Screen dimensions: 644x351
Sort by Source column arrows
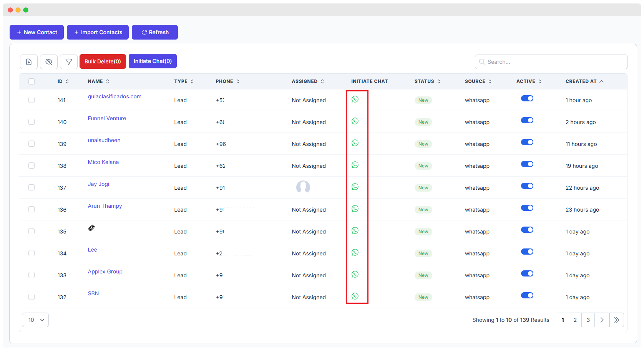point(490,81)
